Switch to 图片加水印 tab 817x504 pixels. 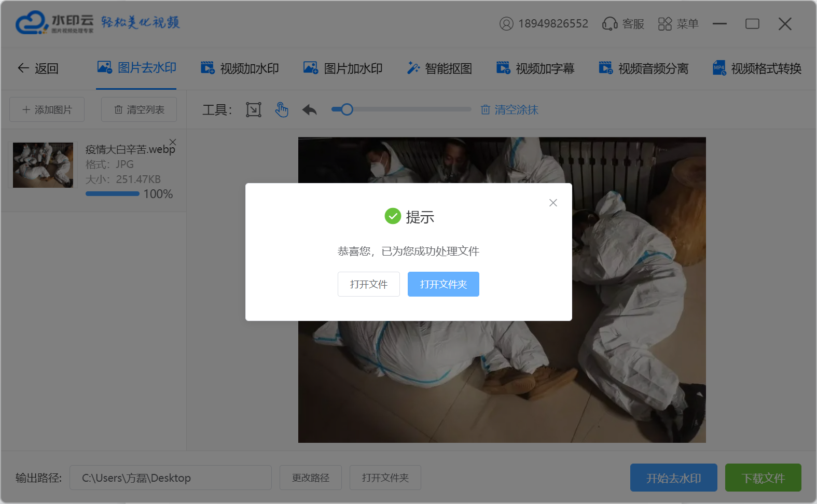[343, 68]
